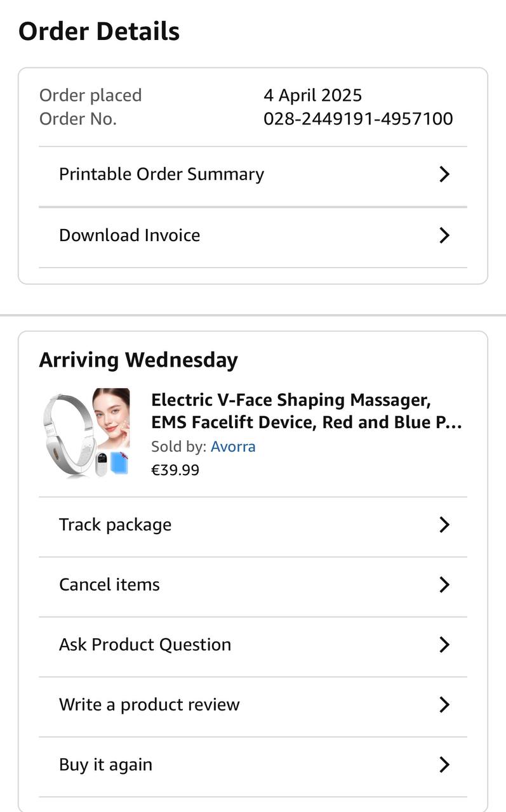
Task: Tap the chevron next to Ask Product Question
Action: (x=444, y=645)
